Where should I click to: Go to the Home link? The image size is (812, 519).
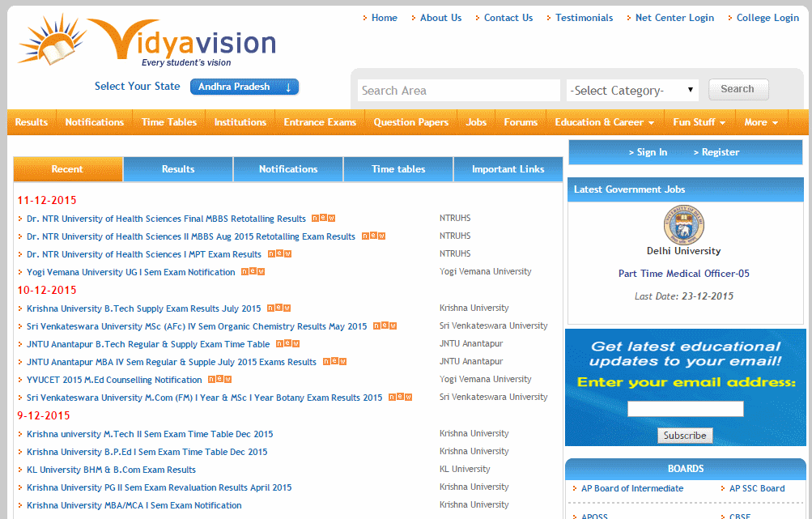(385, 18)
